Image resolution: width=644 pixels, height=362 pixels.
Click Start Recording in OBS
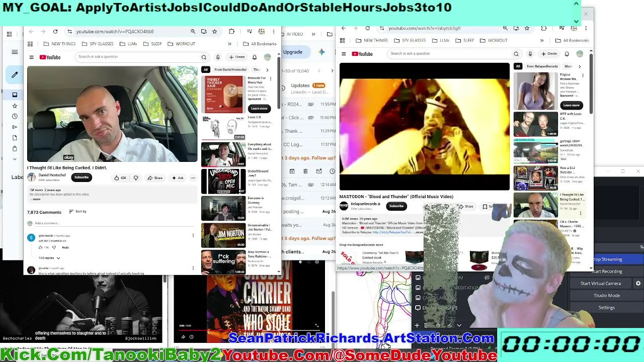606,271
